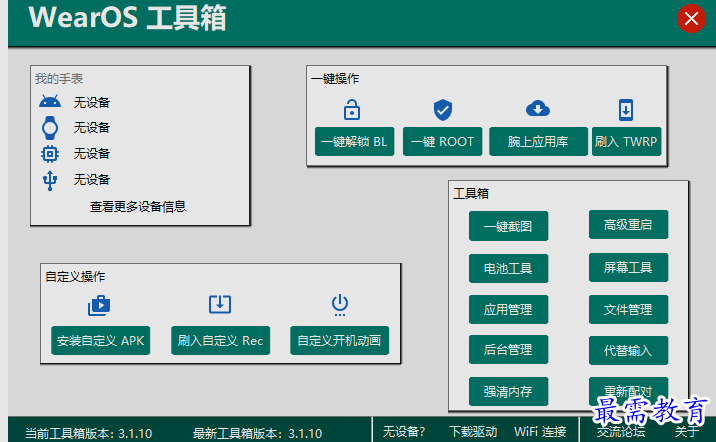Image resolution: width=716 pixels, height=442 pixels.
Task: Click the 一键操作 panel heading
Action: coord(335,79)
